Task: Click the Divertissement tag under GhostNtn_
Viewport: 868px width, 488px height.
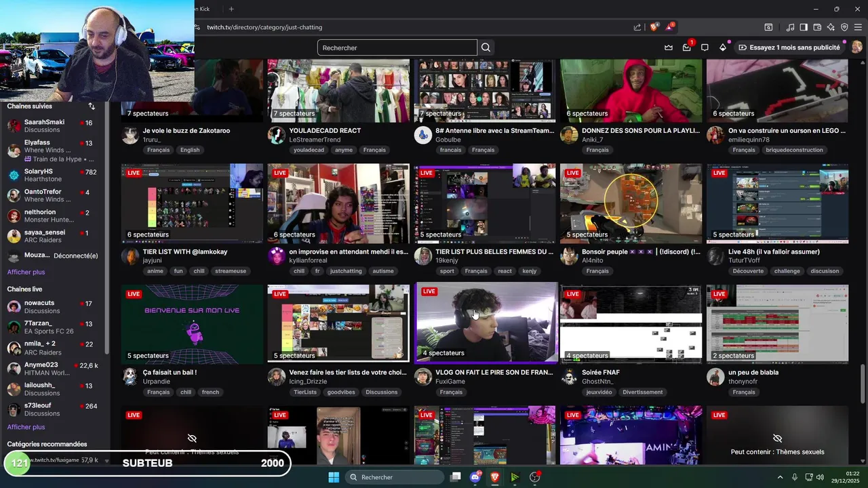Action: 642,392
